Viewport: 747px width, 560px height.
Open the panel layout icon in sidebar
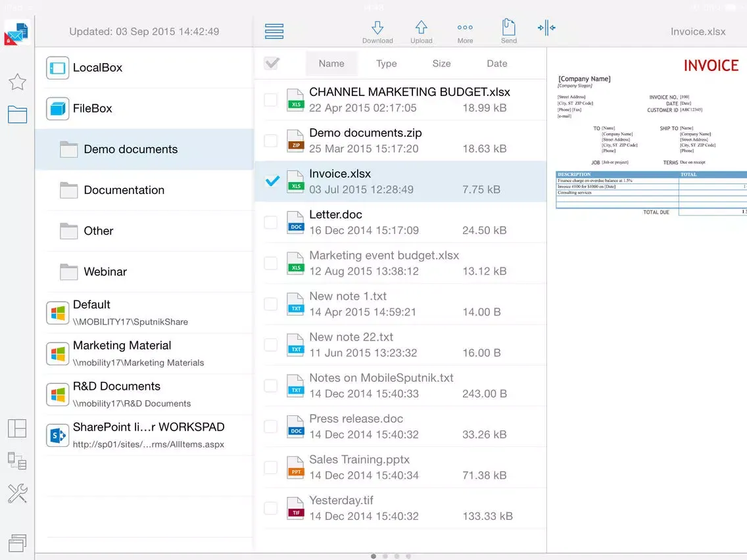[17, 428]
